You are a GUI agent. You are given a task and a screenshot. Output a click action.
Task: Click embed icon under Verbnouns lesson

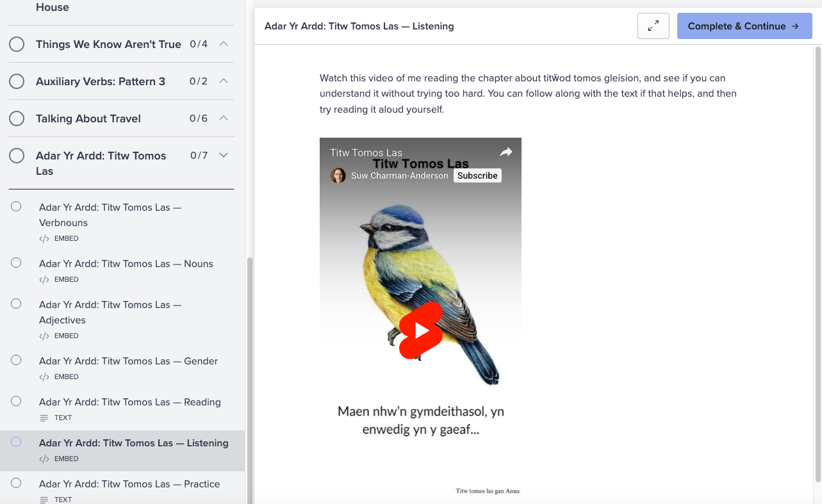[44, 239]
